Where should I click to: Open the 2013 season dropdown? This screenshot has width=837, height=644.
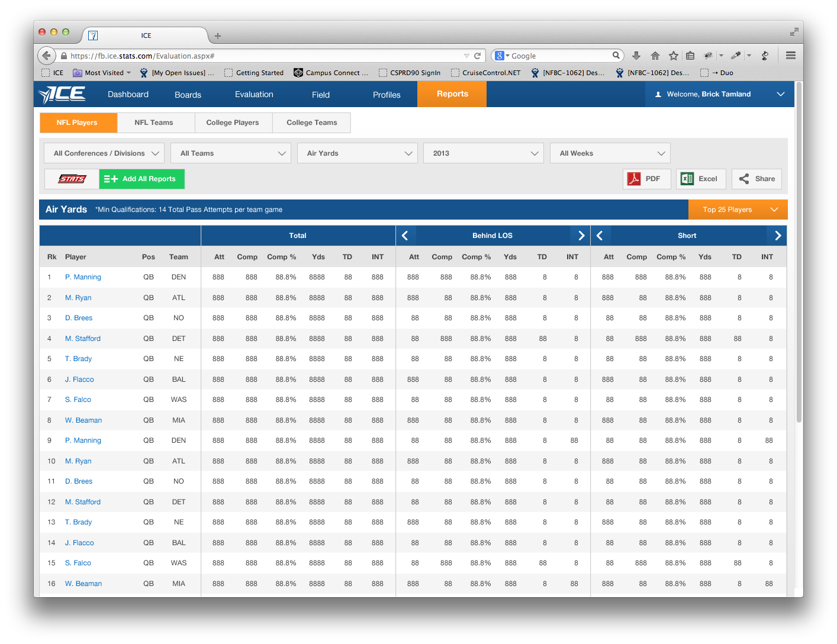click(484, 153)
